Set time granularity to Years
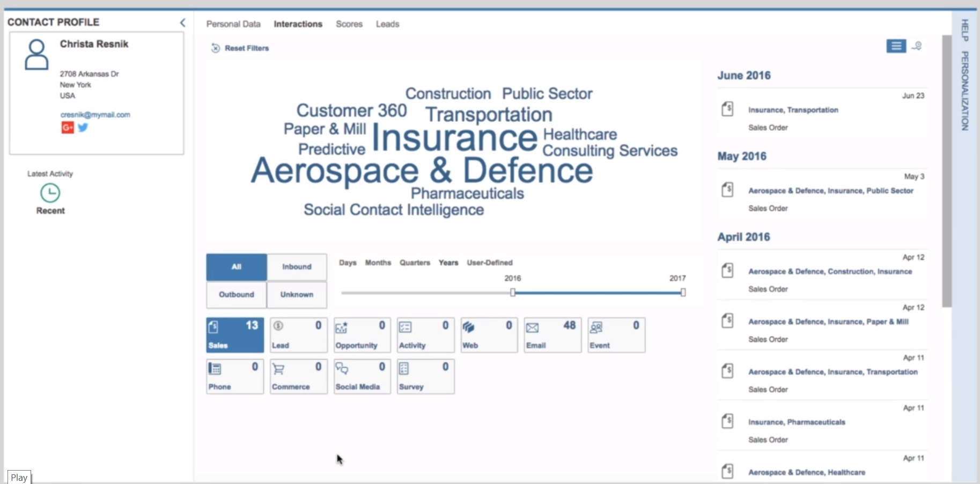This screenshot has width=980, height=484. point(448,263)
